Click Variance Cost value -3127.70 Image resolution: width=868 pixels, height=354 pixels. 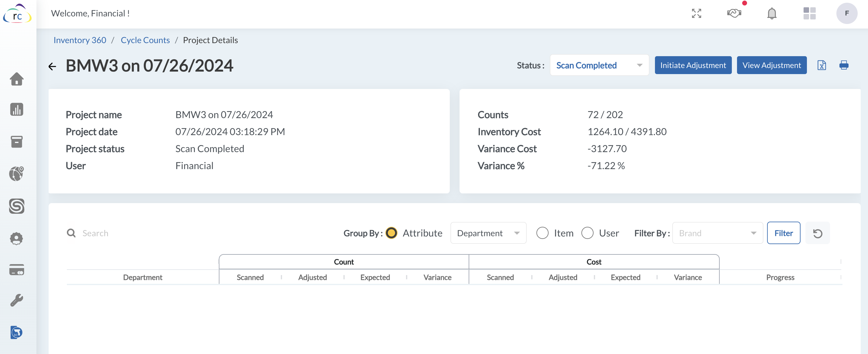pos(607,149)
